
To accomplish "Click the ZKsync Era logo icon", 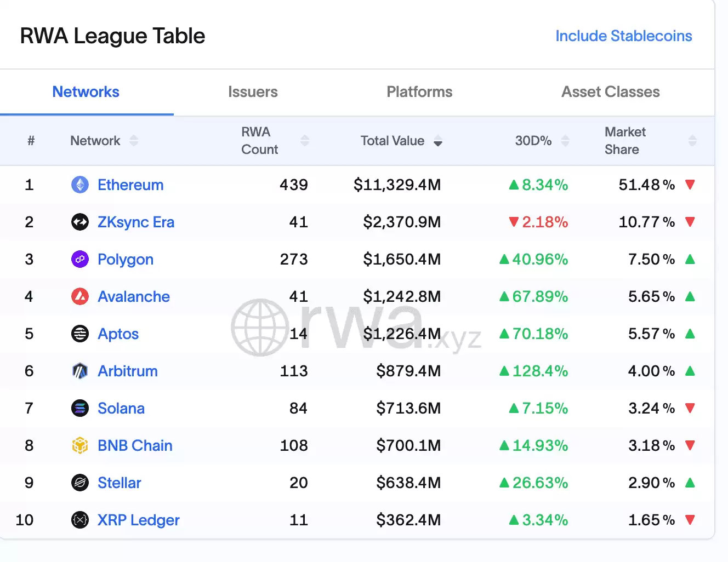I will (80, 222).
